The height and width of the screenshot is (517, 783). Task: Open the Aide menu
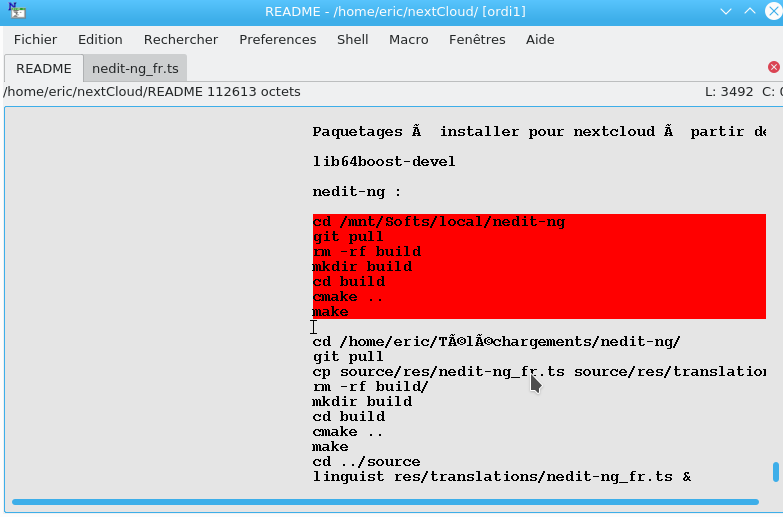(540, 39)
